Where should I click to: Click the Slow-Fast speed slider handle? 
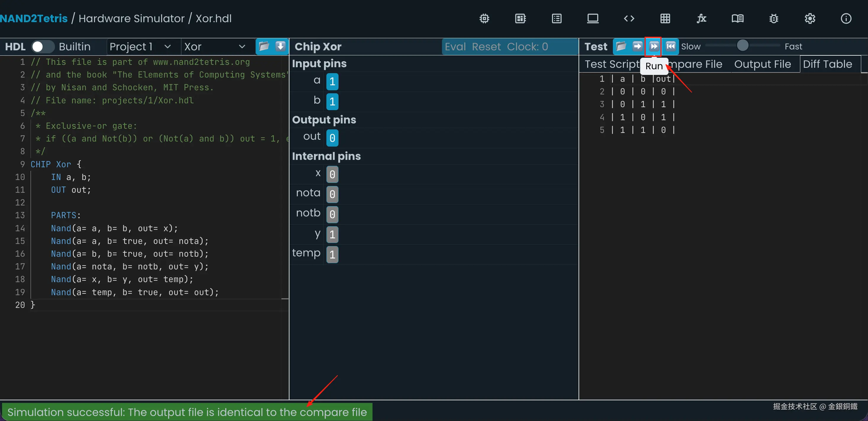coord(742,45)
